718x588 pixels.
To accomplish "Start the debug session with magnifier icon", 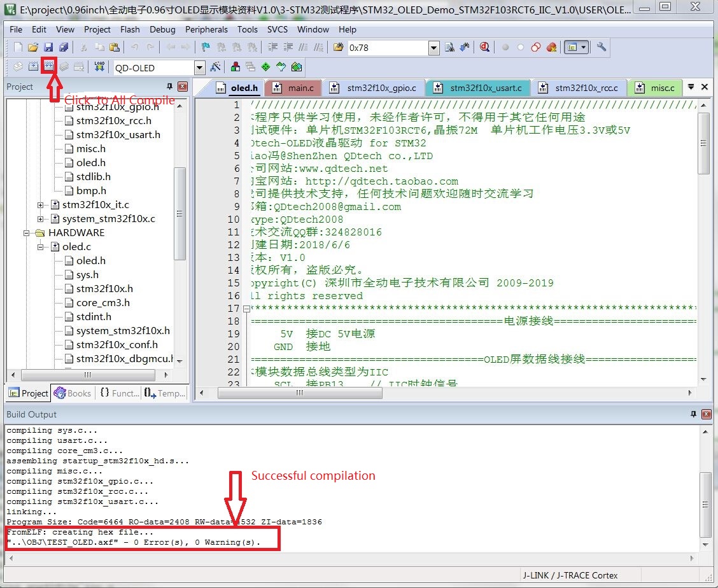I will click(x=485, y=47).
